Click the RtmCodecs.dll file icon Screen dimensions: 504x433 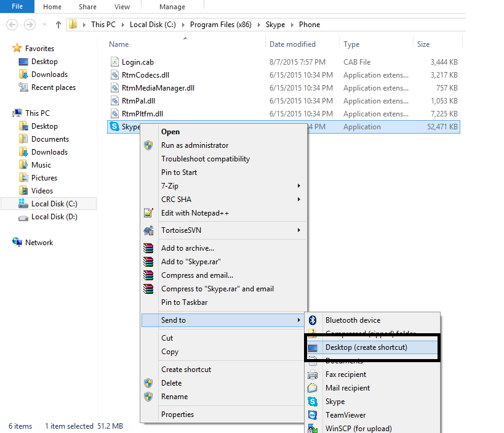tap(114, 75)
